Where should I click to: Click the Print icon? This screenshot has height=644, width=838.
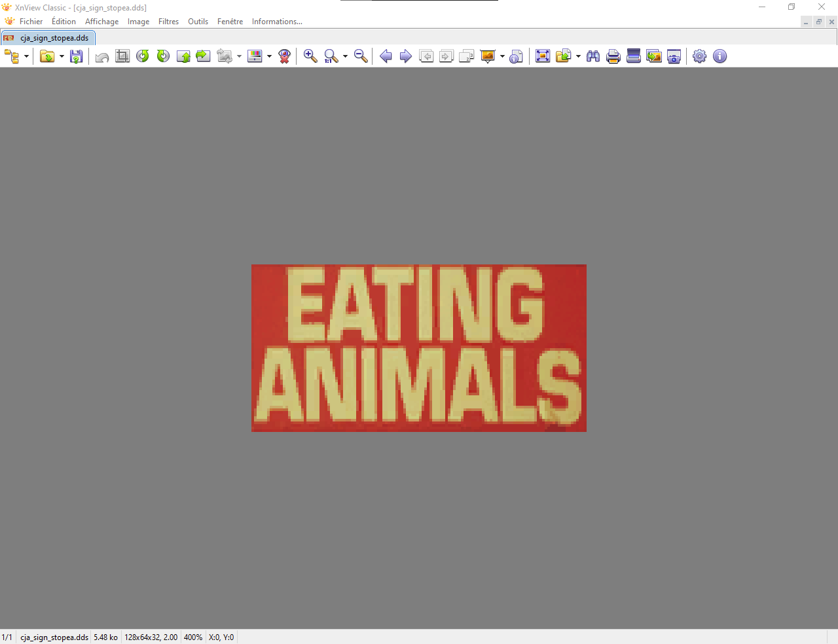(x=613, y=56)
